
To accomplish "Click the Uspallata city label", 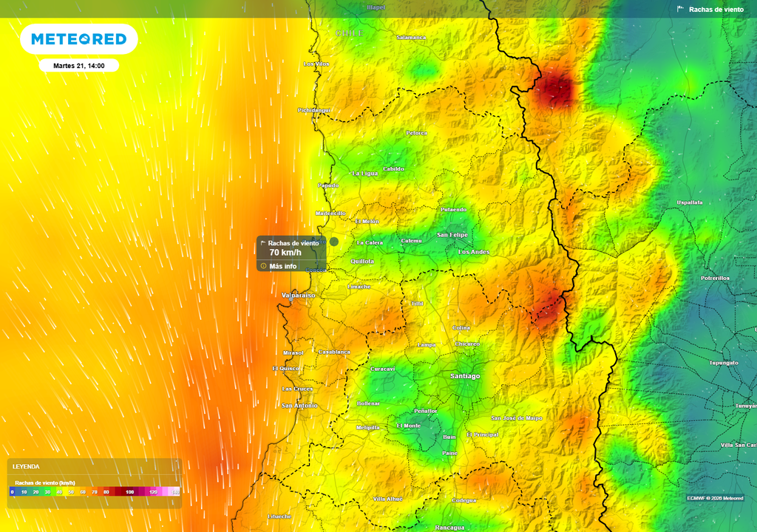I will (690, 202).
